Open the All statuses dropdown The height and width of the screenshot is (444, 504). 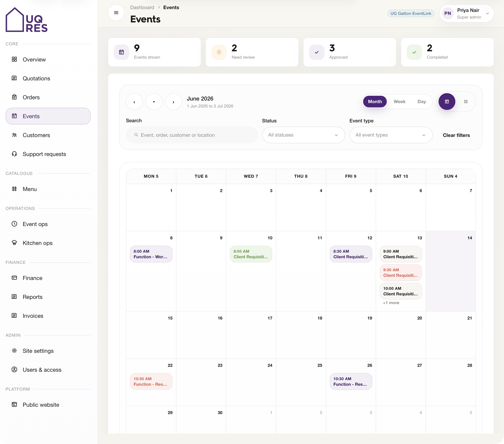click(303, 135)
